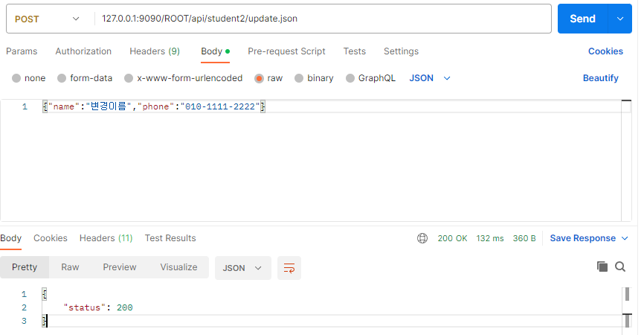Screen dimensions: 644x335
Task: Open the Params tab
Action: coord(22,51)
